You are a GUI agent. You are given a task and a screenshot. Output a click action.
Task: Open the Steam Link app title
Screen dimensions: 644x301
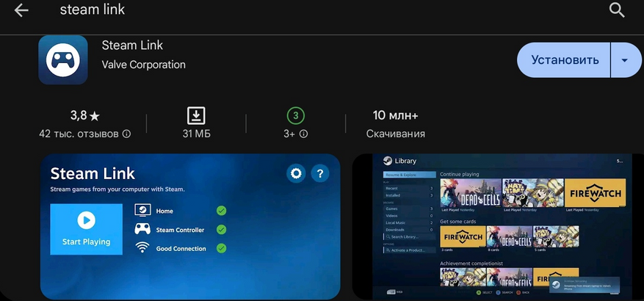tap(132, 46)
